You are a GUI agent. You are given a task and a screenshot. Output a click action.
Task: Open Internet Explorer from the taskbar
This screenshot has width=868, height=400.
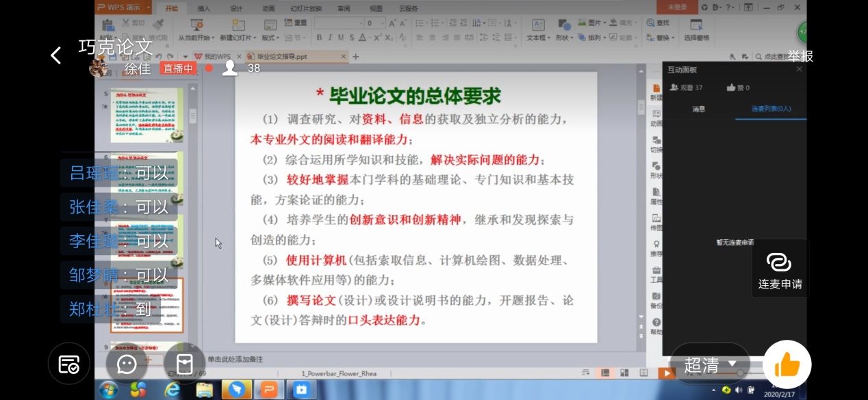pos(172,390)
